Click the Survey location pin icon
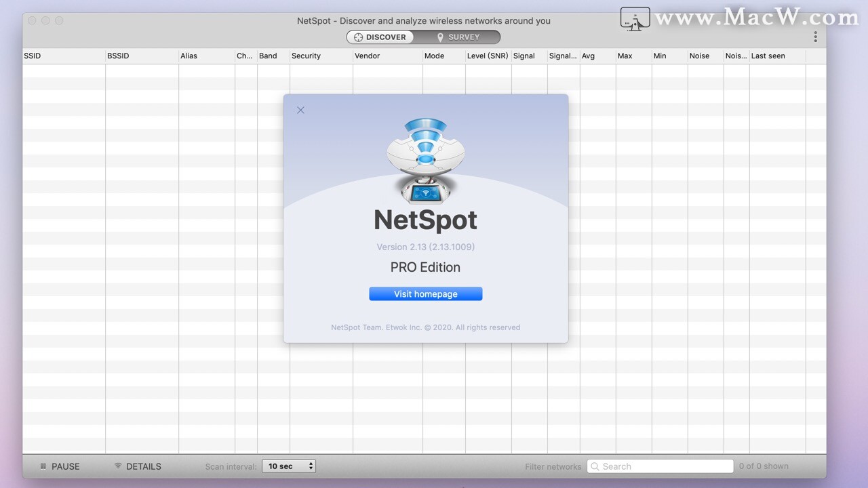The image size is (868, 488). 441,37
